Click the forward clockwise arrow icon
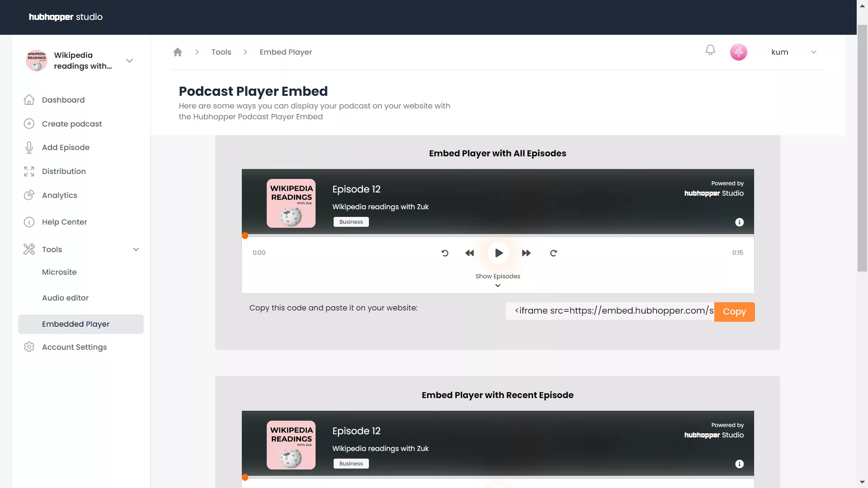The image size is (868, 488). coord(553,253)
